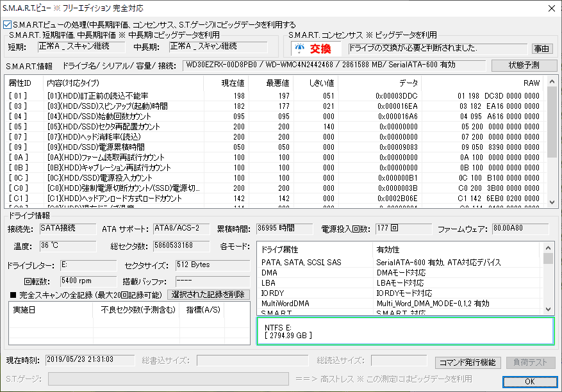Select row [09] 電源累積時間
Screen dimensions: 562x392
[274, 147]
